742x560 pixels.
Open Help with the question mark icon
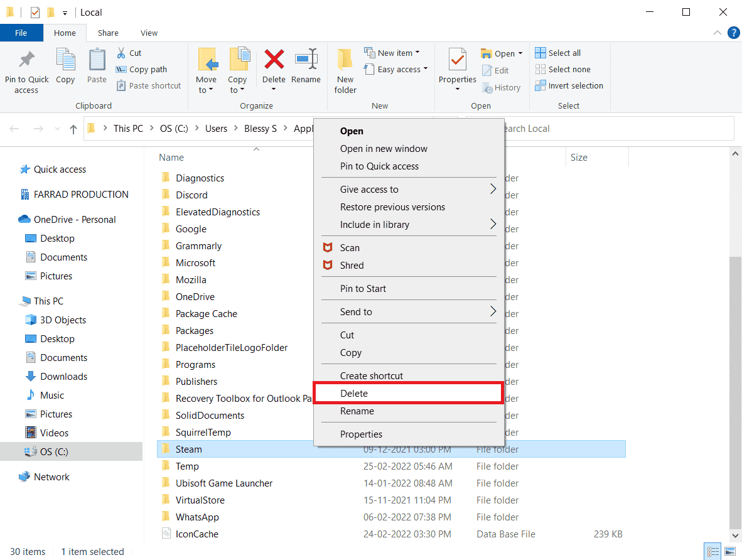(x=733, y=32)
